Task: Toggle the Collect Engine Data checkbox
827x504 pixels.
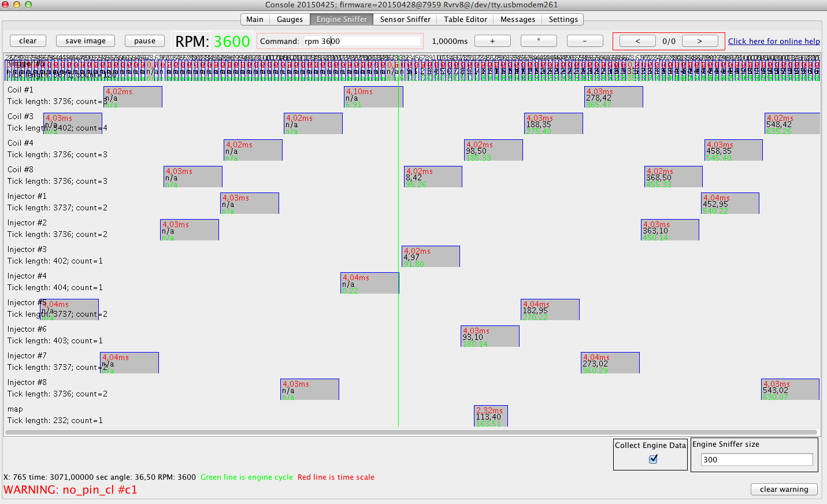Action: [653, 459]
